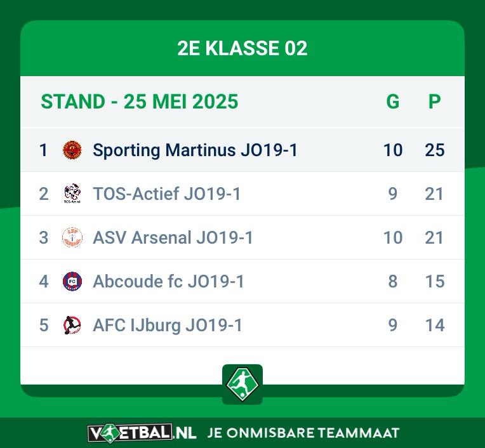
Task: Click the JE ONMISBARE TEAMMAAT slogan
Action: click(303, 433)
